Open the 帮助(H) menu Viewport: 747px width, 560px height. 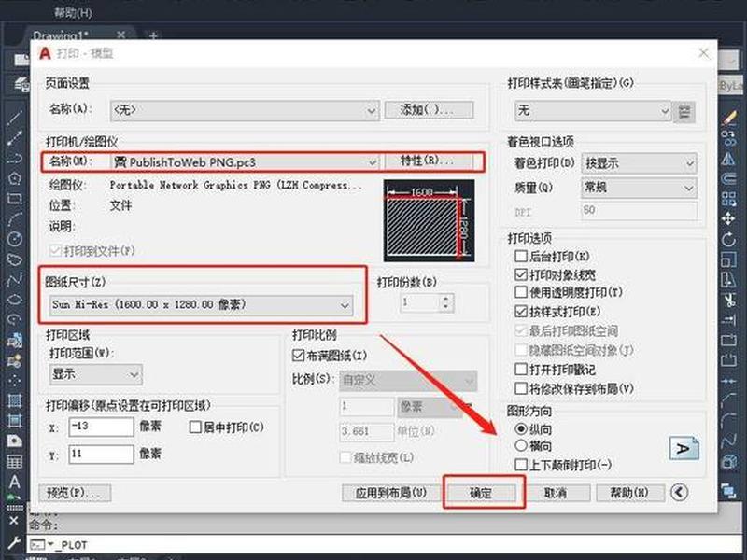tap(73, 12)
